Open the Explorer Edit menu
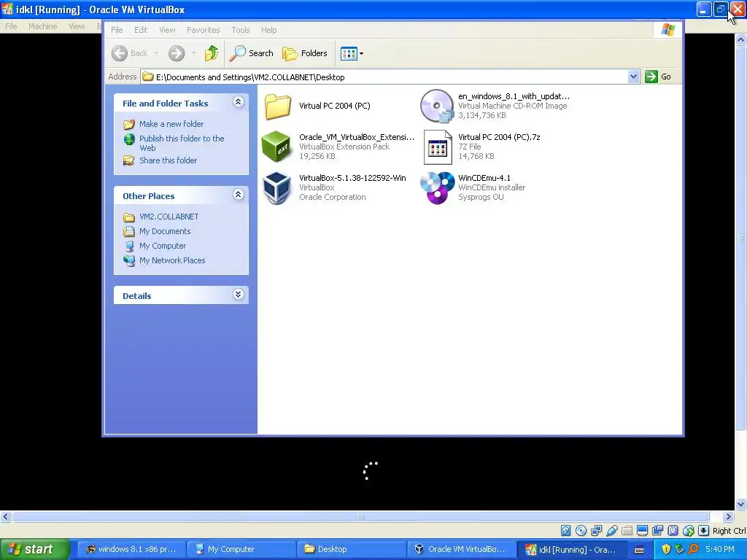 click(141, 30)
